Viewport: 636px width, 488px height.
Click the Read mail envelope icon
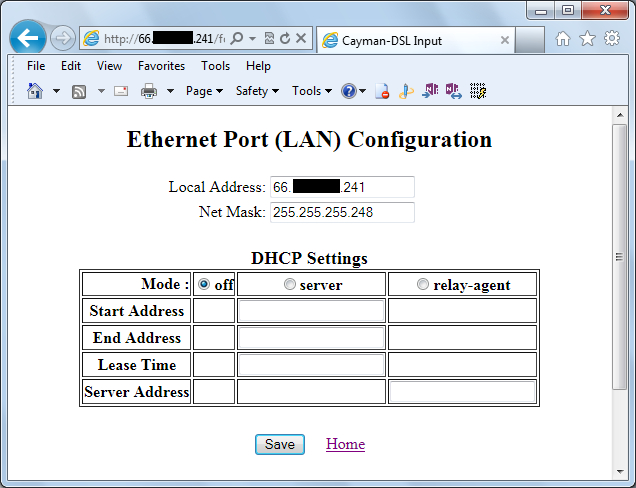[x=121, y=91]
